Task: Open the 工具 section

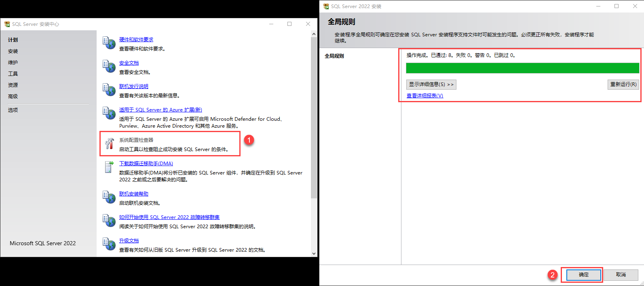Action: (13, 74)
